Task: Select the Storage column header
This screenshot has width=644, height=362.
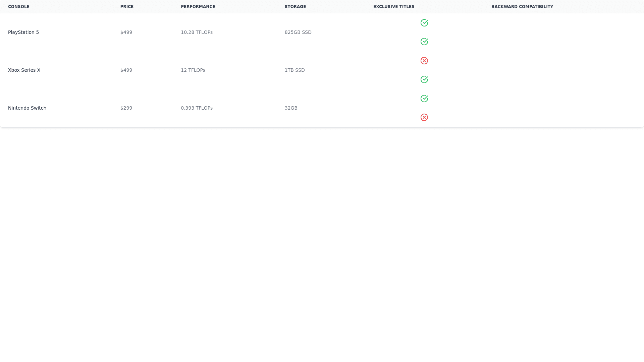Action: [x=295, y=7]
